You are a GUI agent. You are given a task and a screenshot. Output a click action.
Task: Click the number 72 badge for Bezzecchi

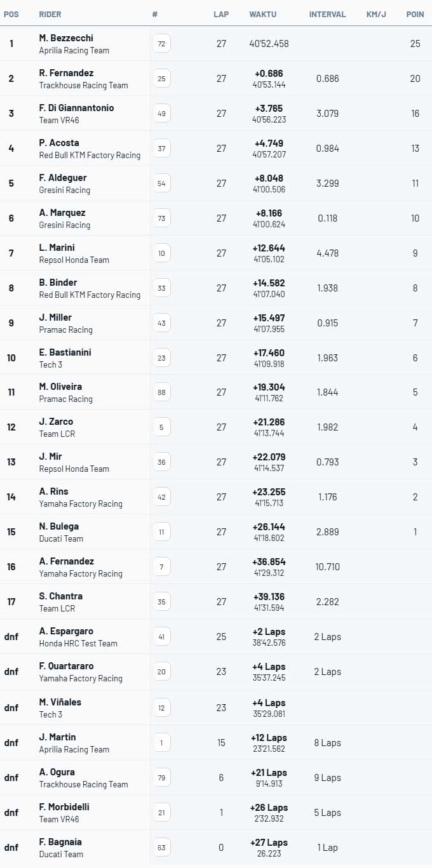(161, 44)
